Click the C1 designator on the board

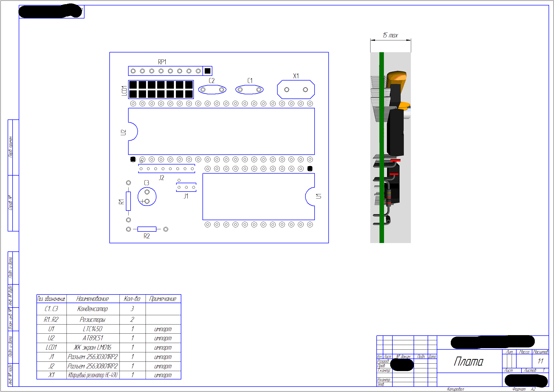point(250,81)
